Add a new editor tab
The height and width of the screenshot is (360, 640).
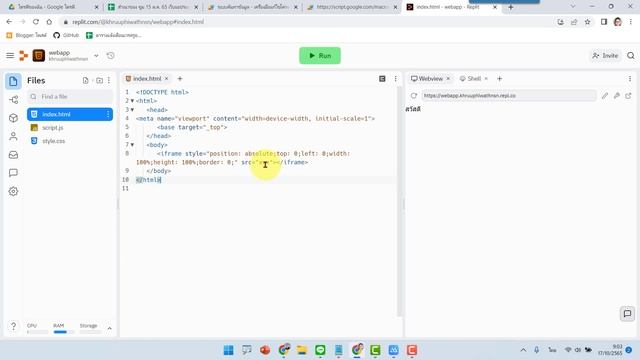(180, 78)
